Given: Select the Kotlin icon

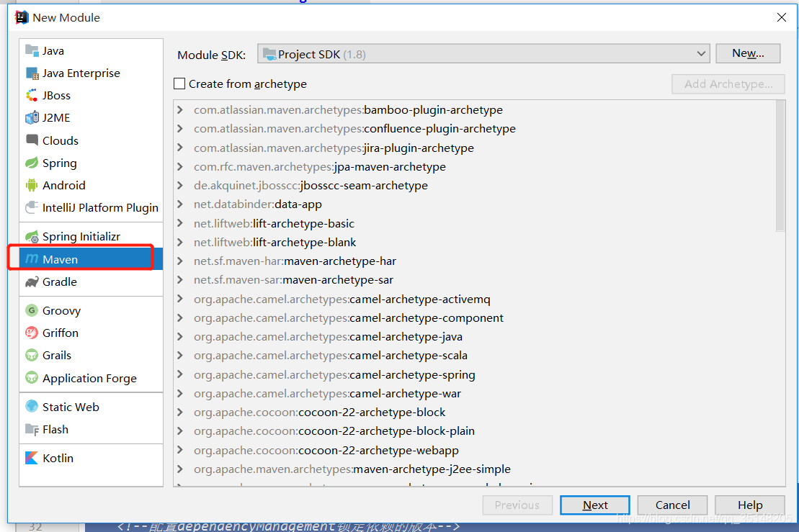Looking at the screenshot, I should (x=32, y=458).
